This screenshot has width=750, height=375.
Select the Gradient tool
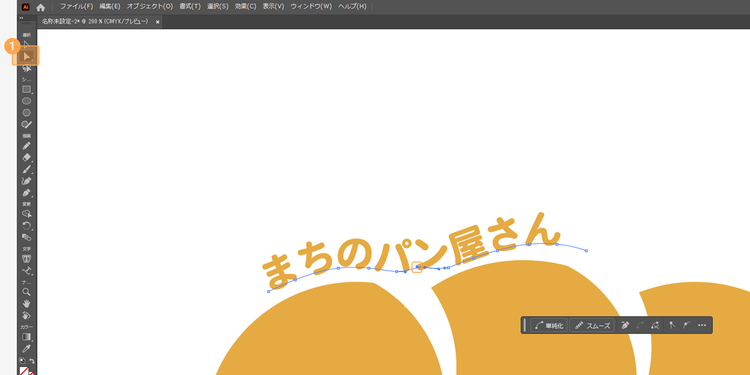(x=27, y=337)
